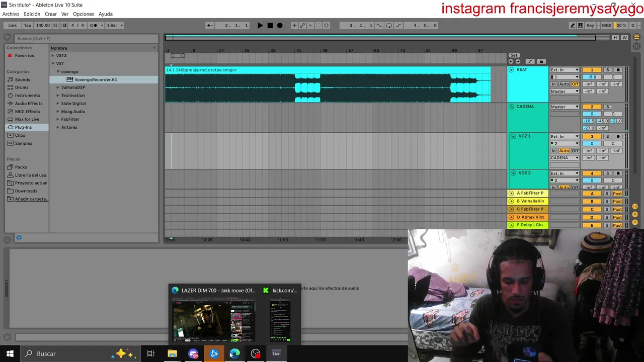Screen dimensions: 644x362
Task: Deactivate BEAT track with activator 1
Action: tap(592, 70)
